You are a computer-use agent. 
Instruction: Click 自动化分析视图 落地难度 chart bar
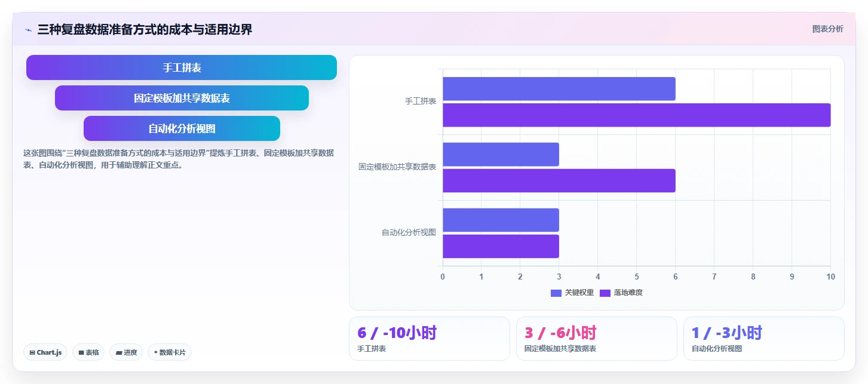tap(501, 246)
